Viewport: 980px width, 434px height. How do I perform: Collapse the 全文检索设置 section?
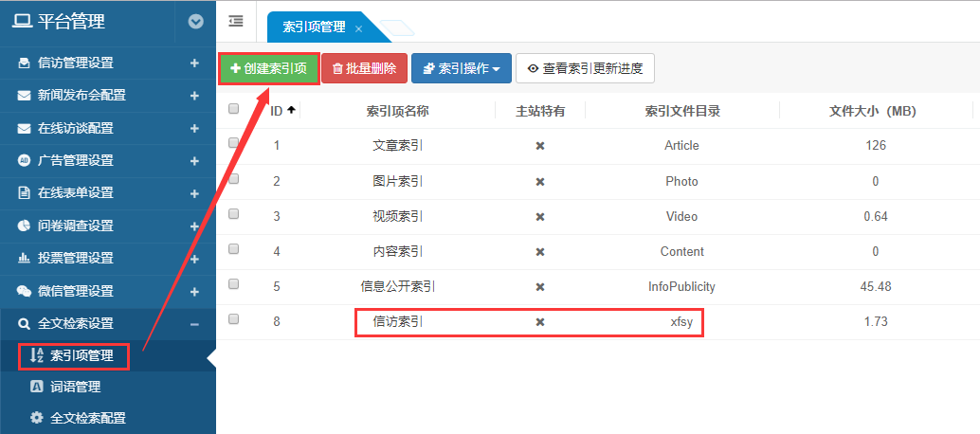pyautogui.click(x=194, y=324)
